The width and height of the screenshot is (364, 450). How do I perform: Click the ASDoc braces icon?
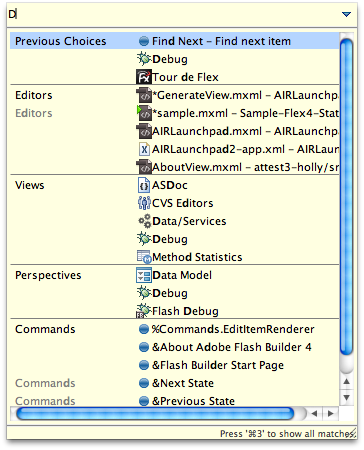point(144,185)
